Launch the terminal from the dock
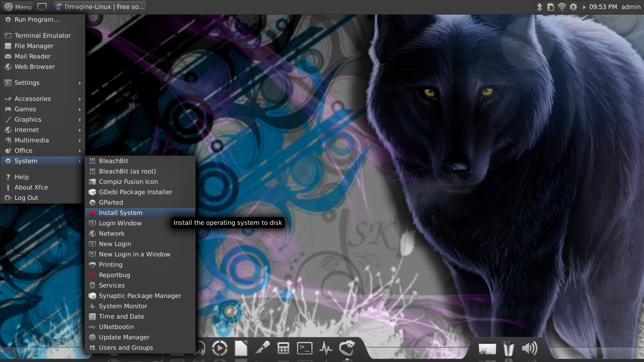 point(305,348)
